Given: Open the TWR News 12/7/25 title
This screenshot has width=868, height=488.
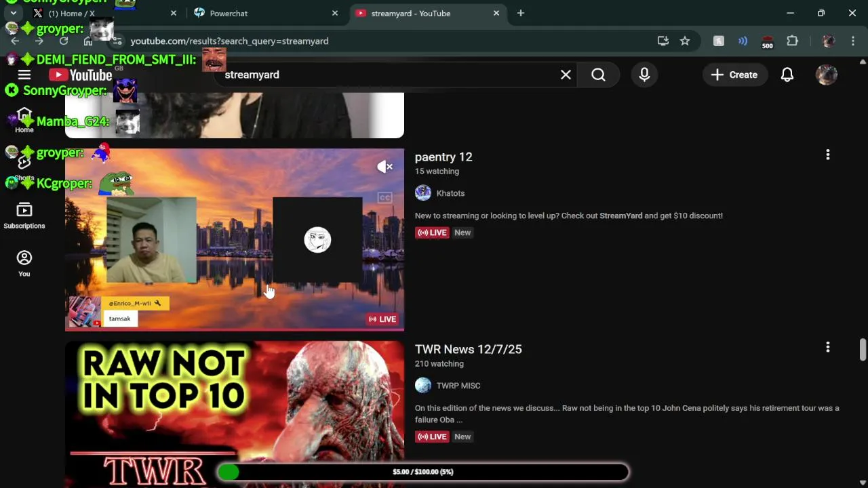Looking at the screenshot, I should click(x=469, y=349).
